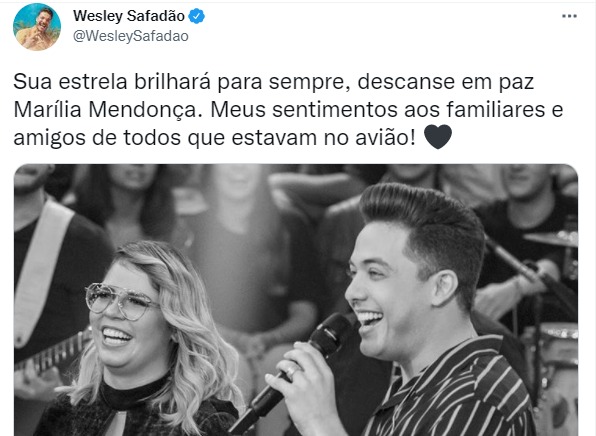Click the microphone in the photo
Image resolution: width=596 pixels, height=436 pixels.
pyautogui.click(x=291, y=373)
